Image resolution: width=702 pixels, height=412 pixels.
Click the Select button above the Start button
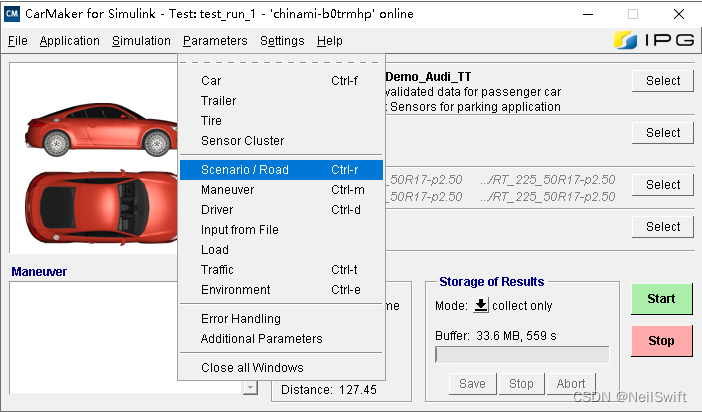(663, 227)
